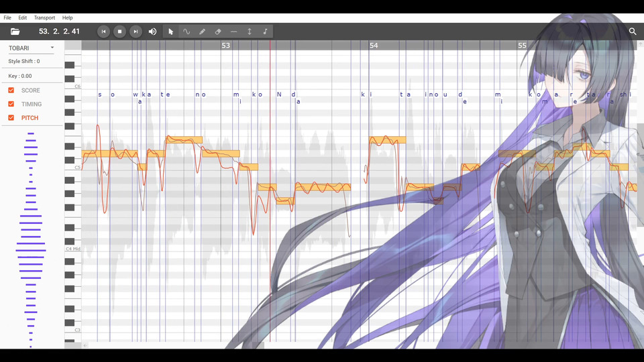Uncheck the SCORE checkbox

point(11,90)
